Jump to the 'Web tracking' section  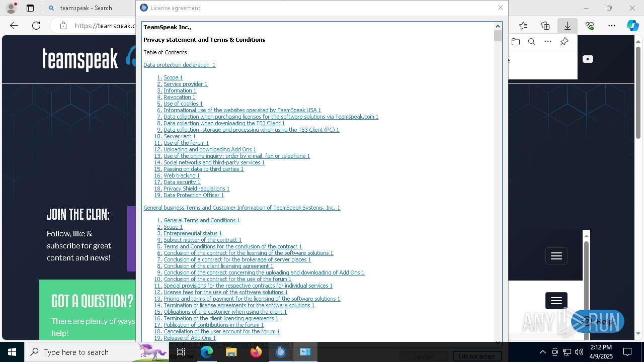click(182, 175)
